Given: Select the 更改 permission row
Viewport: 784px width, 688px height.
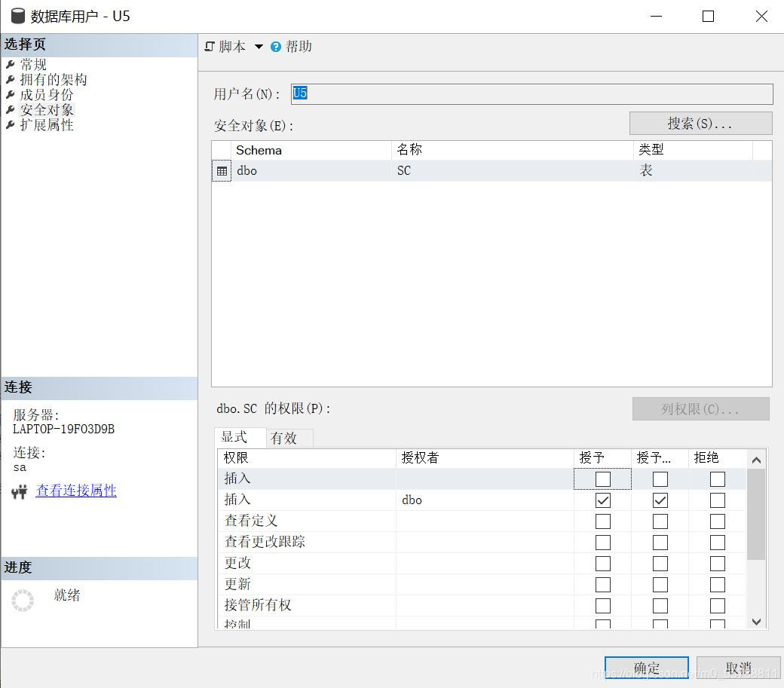Looking at the screenshot, I should click(x=482, y=564).
